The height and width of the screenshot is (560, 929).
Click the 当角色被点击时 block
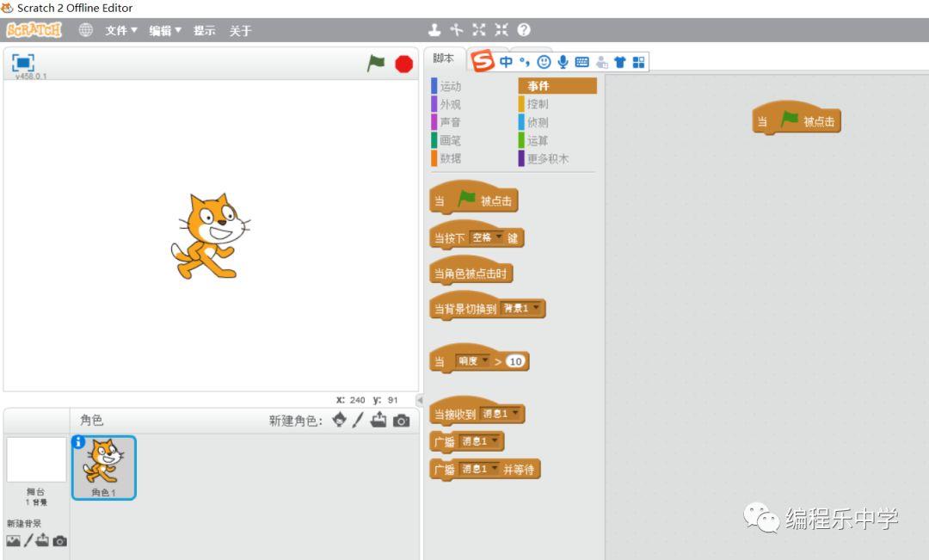coord(471,272)
